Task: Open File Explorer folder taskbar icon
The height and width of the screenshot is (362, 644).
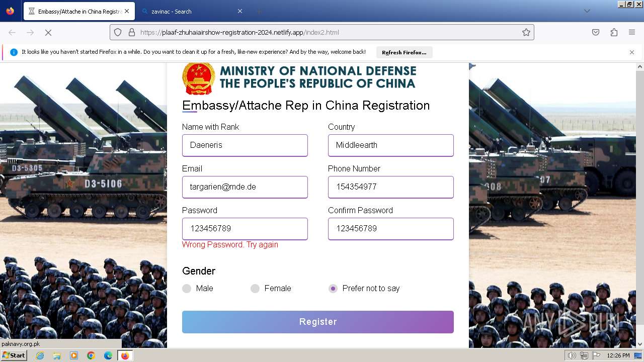Action: [57, 355]
